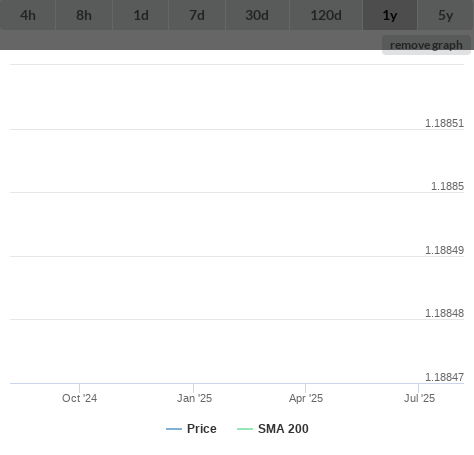Toggle the Price series in legend
Viewport: 474px width, 455px height.
point(202,429)
